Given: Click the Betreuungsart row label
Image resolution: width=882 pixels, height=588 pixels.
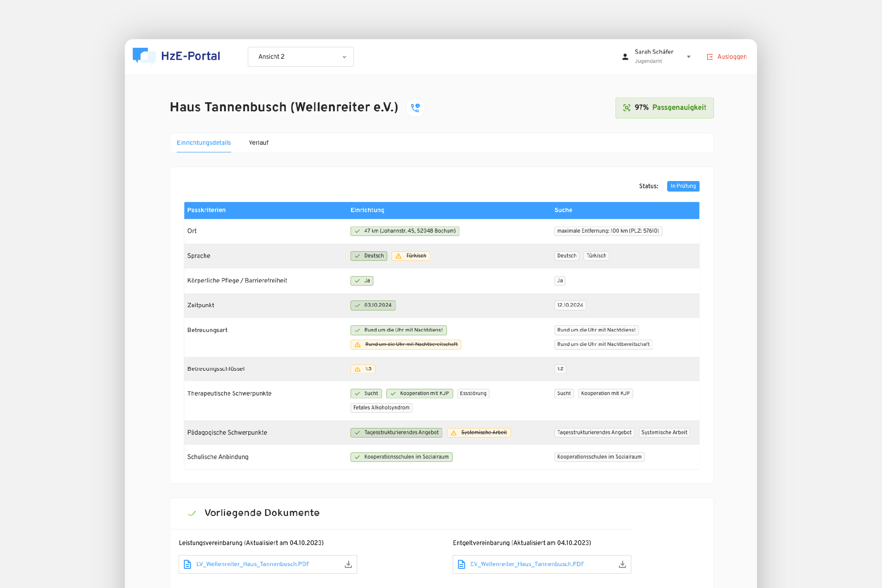Looking at the screenshot, I should [x=207, y=330].
